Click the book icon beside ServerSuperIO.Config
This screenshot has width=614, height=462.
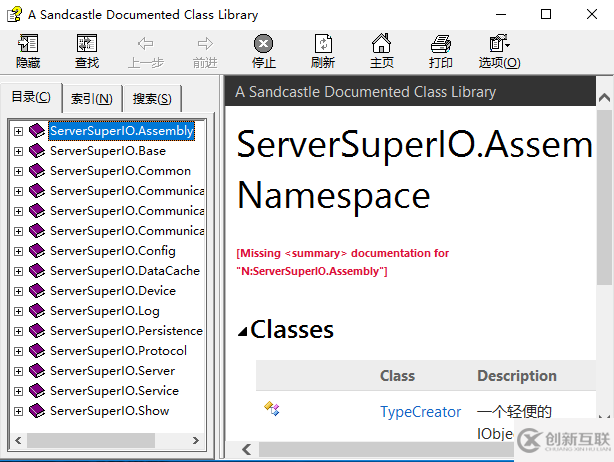37,251
